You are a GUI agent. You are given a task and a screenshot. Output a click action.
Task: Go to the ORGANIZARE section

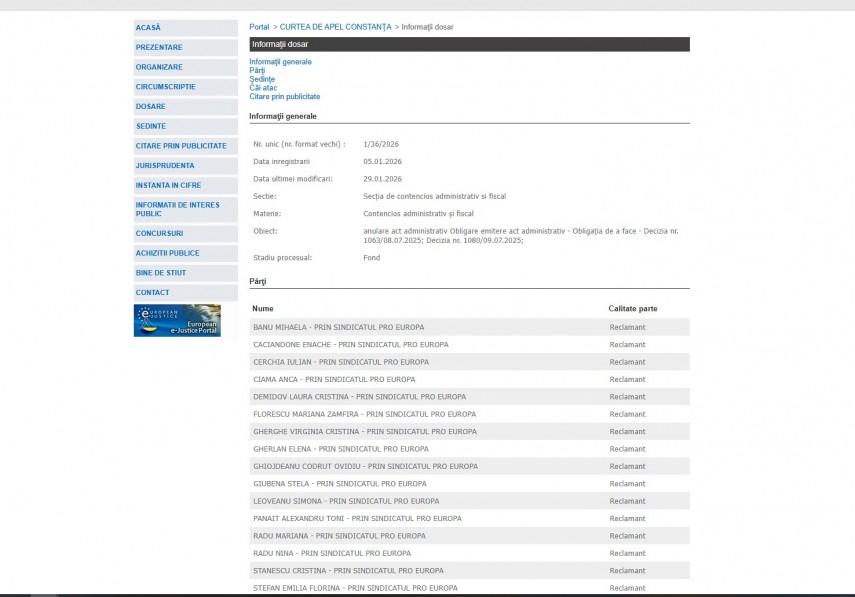159,67
